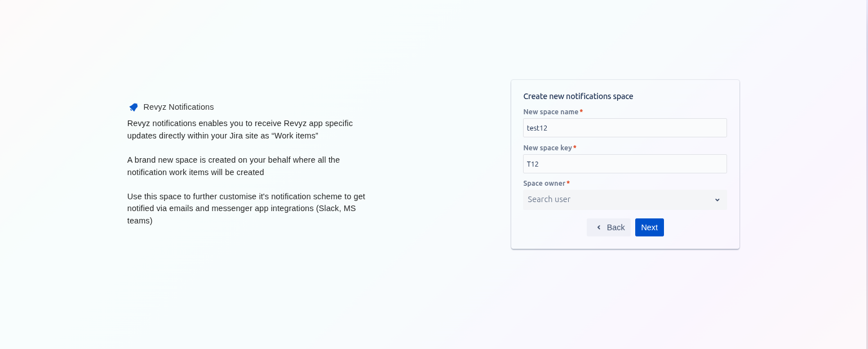Click the left chevron icon on Back
Viewport: 868px width, 349px height.
[x=599, y=227]
